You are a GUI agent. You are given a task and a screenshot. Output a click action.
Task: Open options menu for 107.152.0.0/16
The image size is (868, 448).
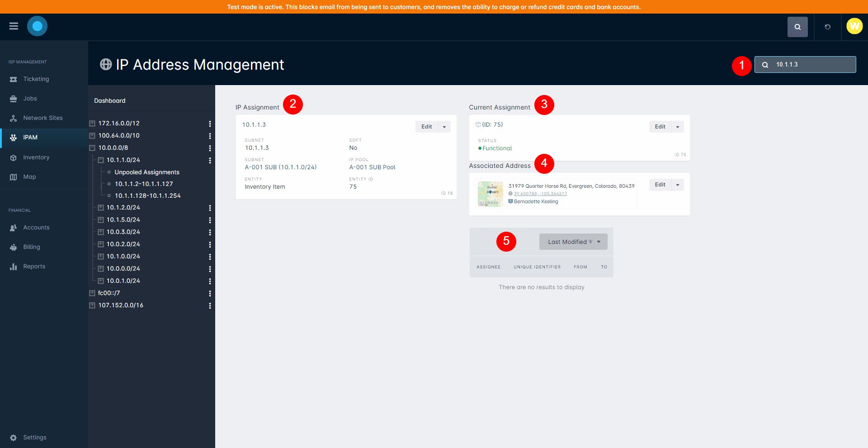point(210,305)
